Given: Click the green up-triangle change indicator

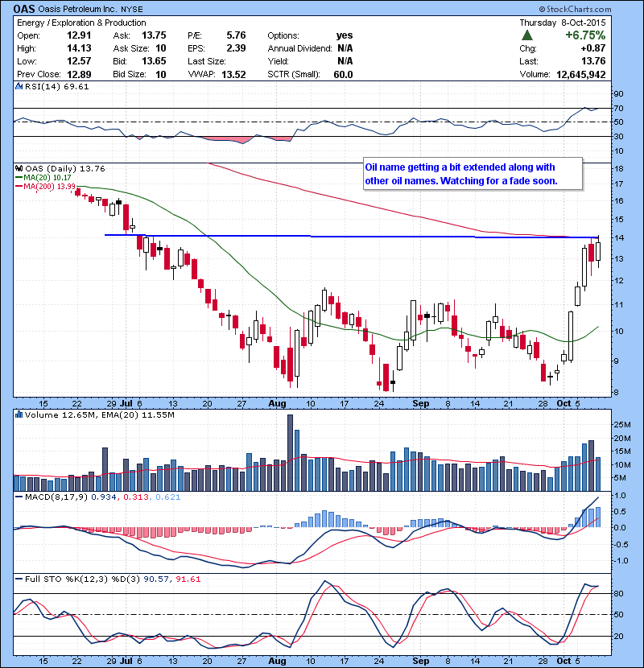Looking at the screenshot, I should pos(527,35).
